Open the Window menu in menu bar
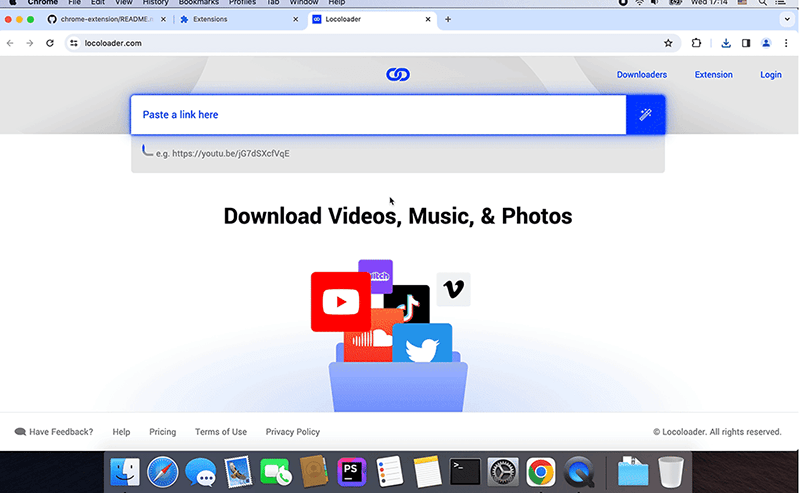The width and height of the screenshot is (800, 493). click(x=304, y=3)
